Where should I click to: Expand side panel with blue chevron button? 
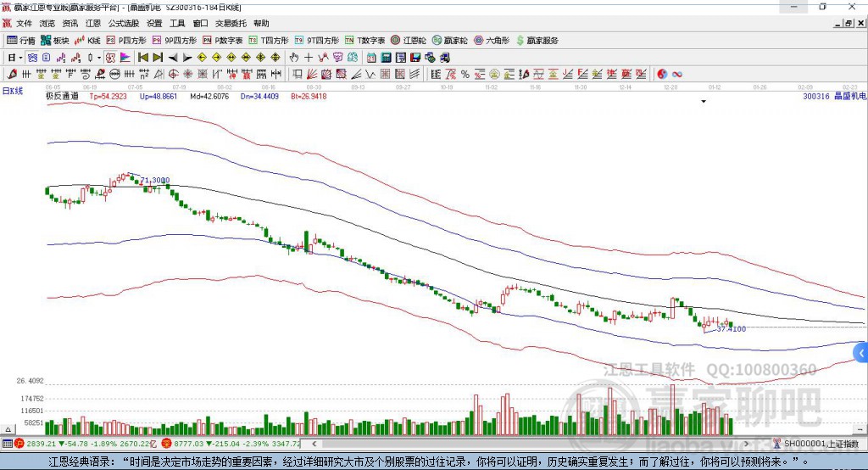(861, 353)
